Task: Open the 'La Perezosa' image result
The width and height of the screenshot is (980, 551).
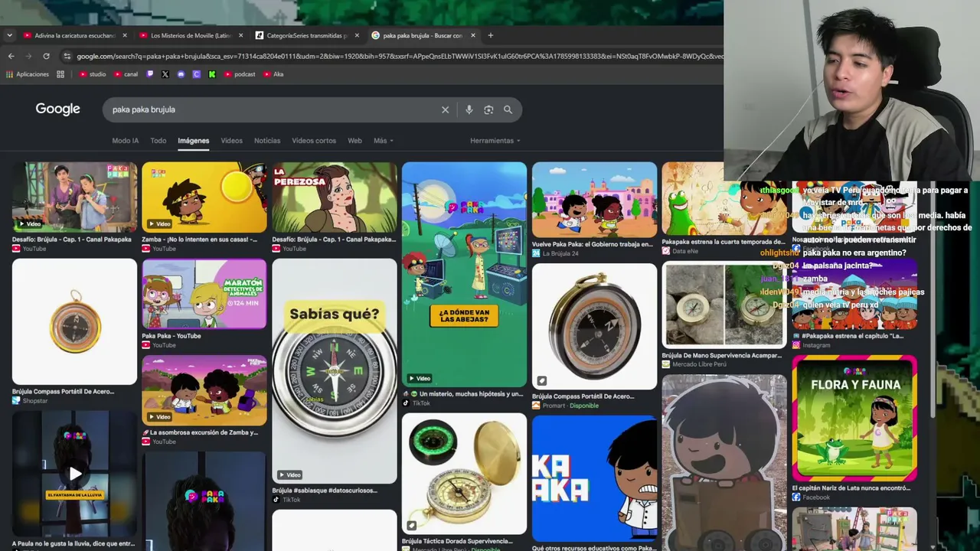Action: (x=335, y=197)
